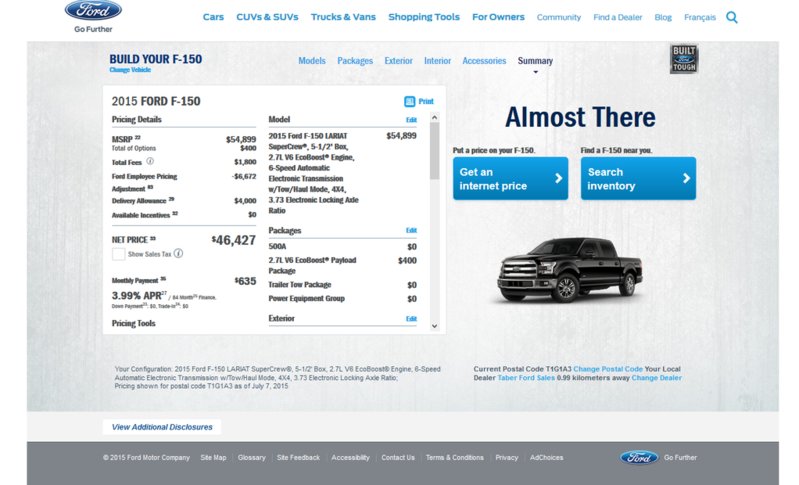Click arrow on Get an internet price
The width and height of the screenshot is (799, 485).
[558, 178]
